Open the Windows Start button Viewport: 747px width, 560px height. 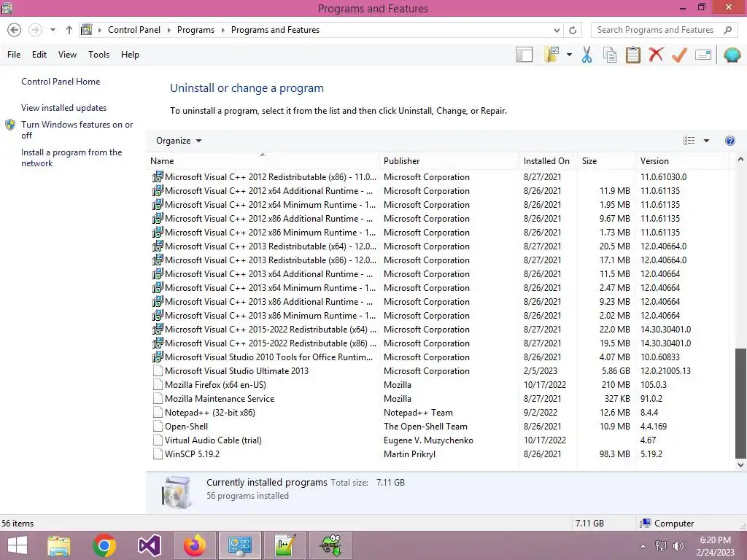click(18, 545)
